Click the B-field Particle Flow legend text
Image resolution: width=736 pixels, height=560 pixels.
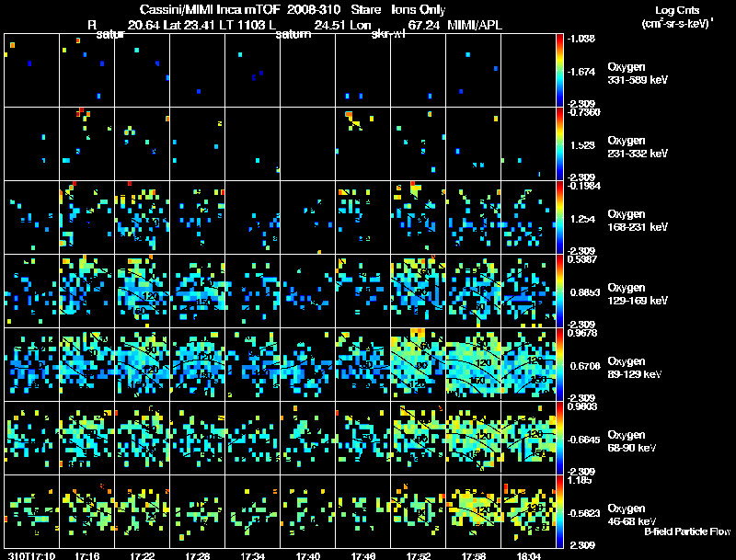[x=687, y=531]
